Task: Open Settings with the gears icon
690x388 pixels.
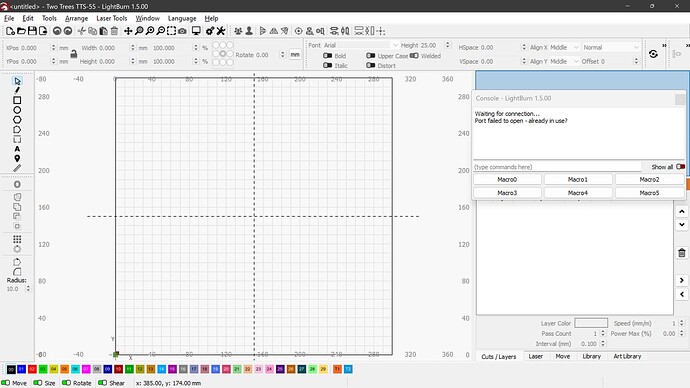Action: click(210, 31)
